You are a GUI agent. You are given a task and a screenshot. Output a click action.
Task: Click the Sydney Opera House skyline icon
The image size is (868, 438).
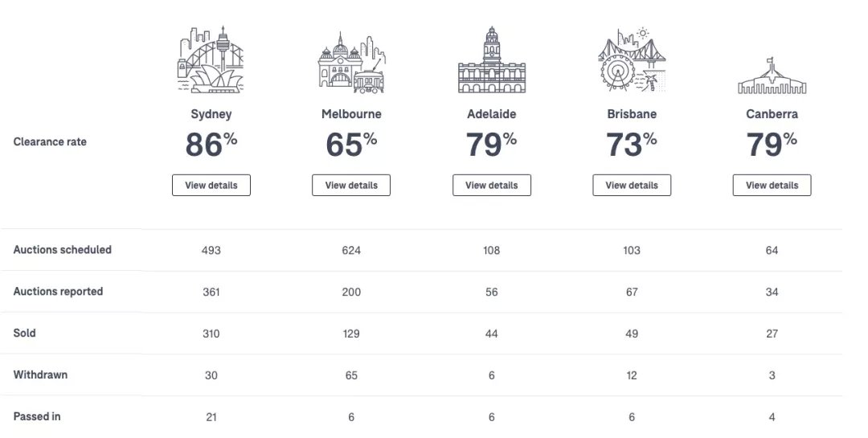[211, 59]
